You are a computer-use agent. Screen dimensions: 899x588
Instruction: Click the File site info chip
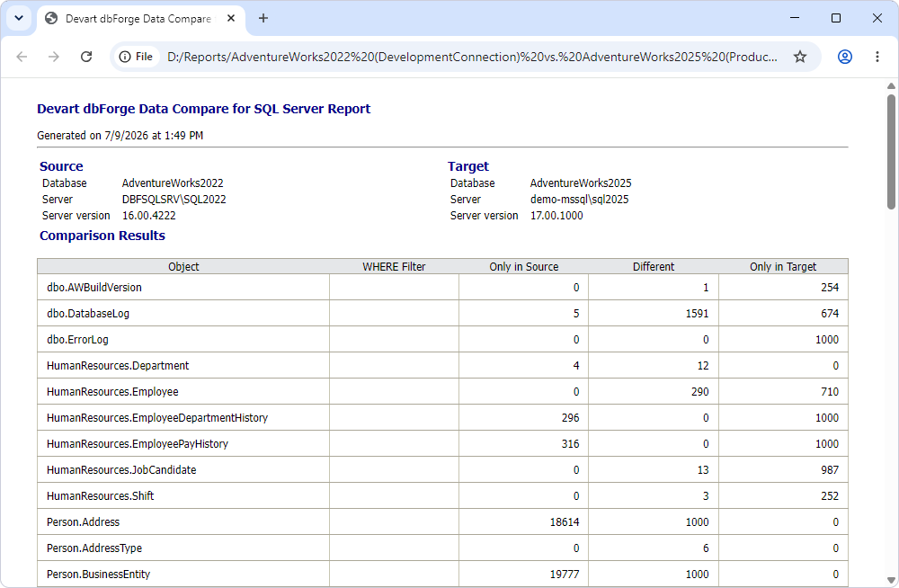click(137, 57)
